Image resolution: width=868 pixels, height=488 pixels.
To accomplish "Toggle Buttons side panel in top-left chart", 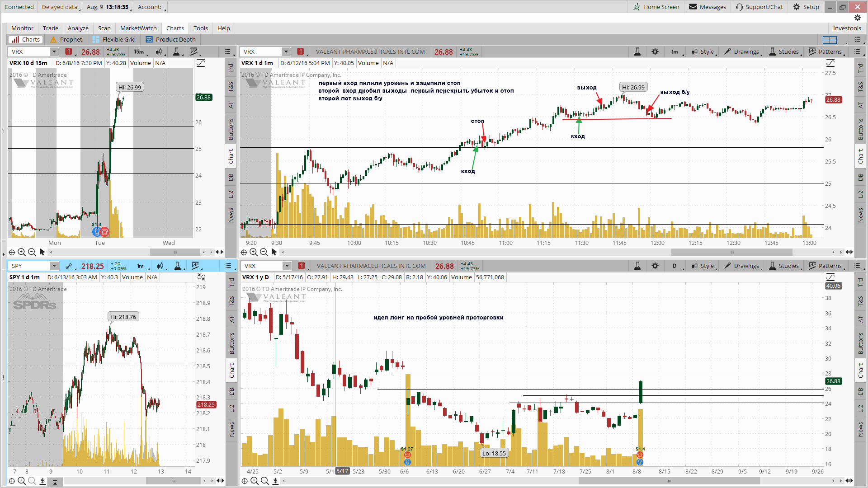I will coord(231,129).
